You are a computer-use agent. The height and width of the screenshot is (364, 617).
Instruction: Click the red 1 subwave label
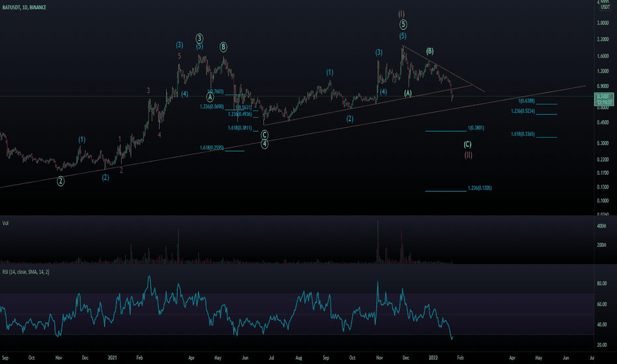120,139
